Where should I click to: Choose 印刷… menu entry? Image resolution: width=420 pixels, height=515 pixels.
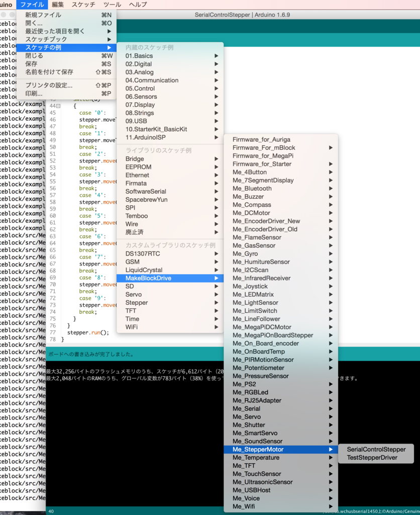click(66, 93)
